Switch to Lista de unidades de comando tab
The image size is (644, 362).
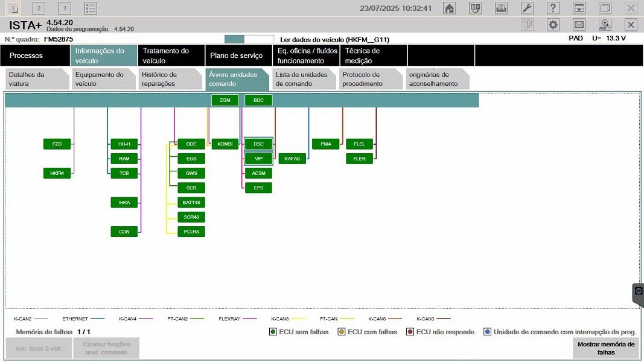[302, 79]
